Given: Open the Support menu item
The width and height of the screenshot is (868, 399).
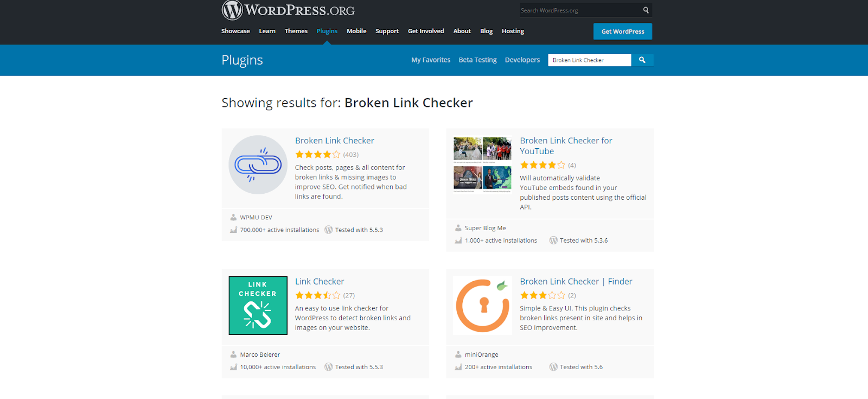Looking at the screenshot, I should pos(387,31).
